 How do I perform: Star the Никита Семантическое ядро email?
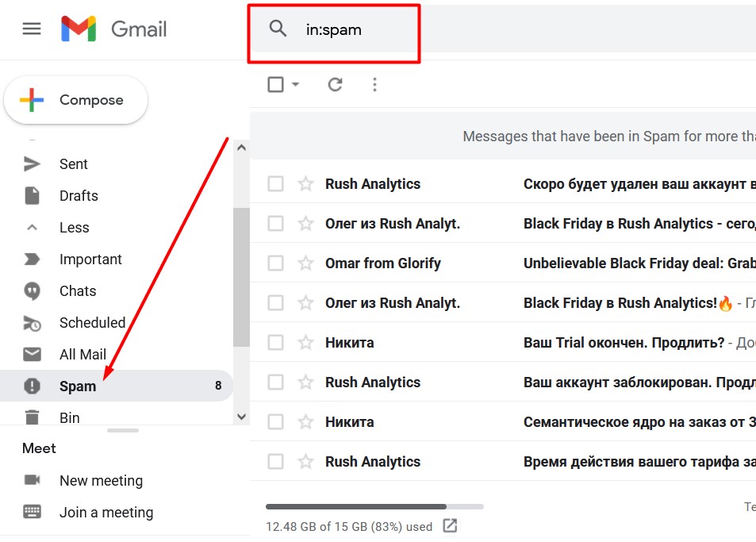pyautogui.click(x=305, y=422)
